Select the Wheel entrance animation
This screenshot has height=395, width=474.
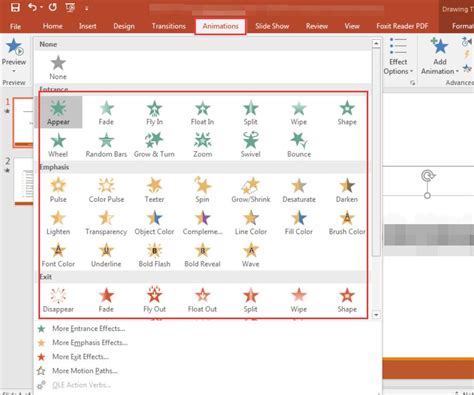(x=58, y=145)
